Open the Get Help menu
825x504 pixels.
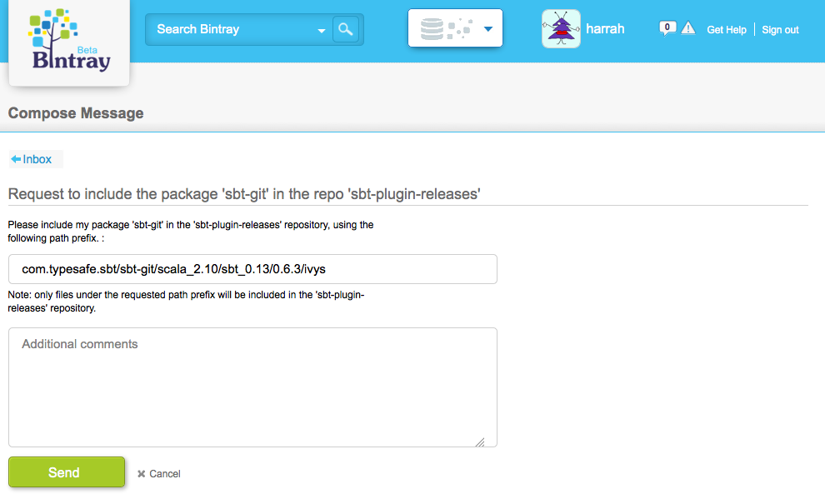[727, 30]
